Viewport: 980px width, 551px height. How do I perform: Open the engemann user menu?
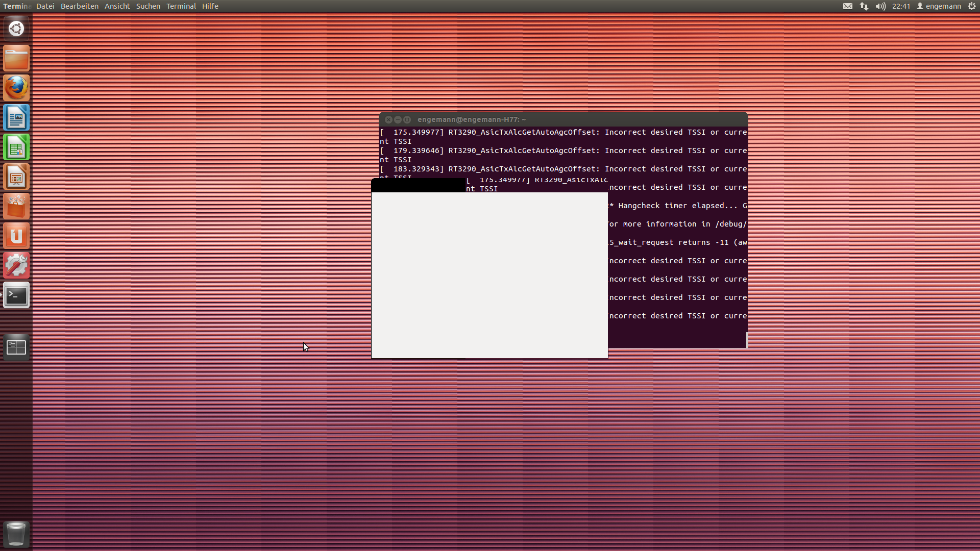(x=939, y=6)
